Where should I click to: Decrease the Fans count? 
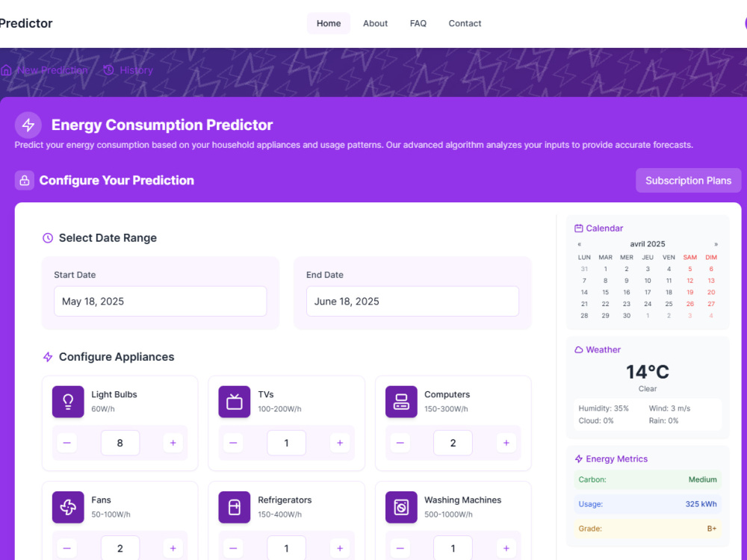click(66, 549)
